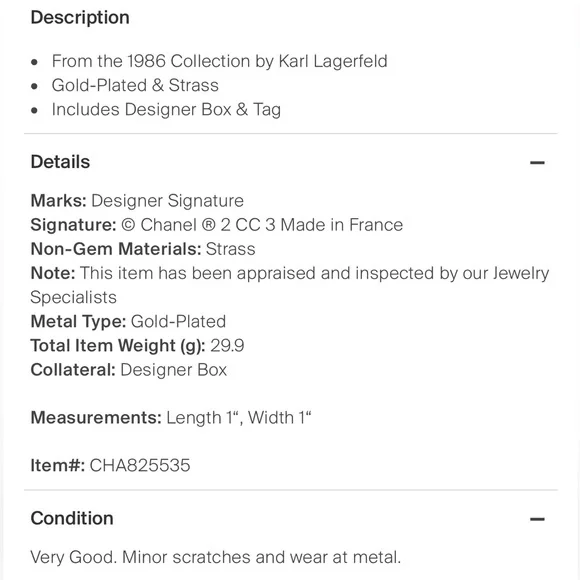The image size is (580, 580).
Task: Click the item number CHA825535
Action: pyautogui.click(x=140, y=465)
